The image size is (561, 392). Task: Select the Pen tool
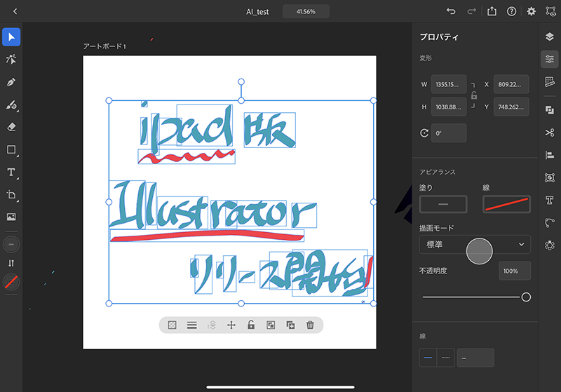tap(11, 82)
